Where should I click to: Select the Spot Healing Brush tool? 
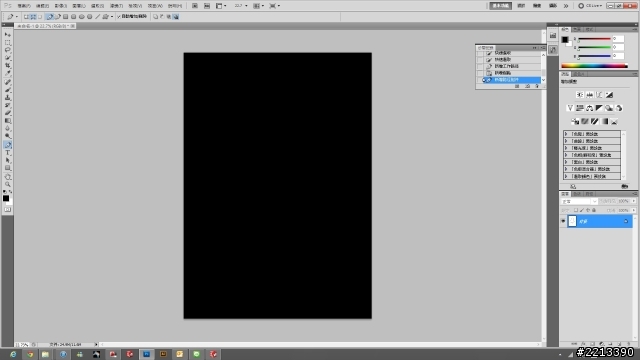tap(7, 82)
